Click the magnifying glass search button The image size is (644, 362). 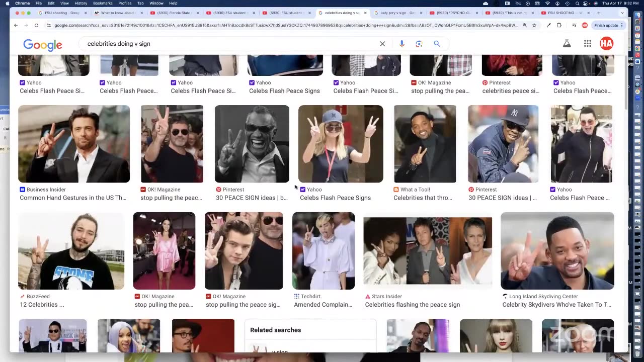point(437,44)
